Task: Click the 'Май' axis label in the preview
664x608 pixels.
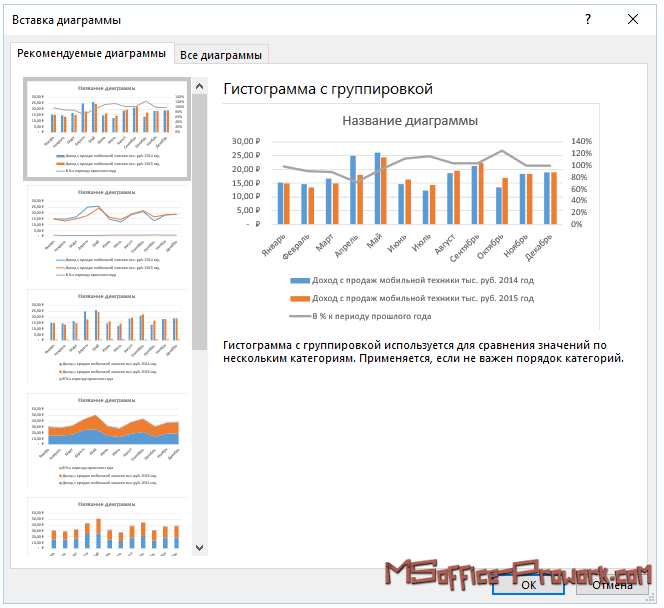Action: 374,241
